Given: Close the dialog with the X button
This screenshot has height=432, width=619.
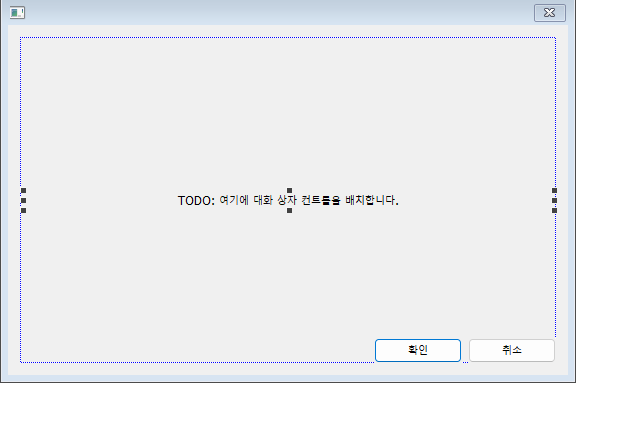Looking at the screenshot, I should pos(550,13).
